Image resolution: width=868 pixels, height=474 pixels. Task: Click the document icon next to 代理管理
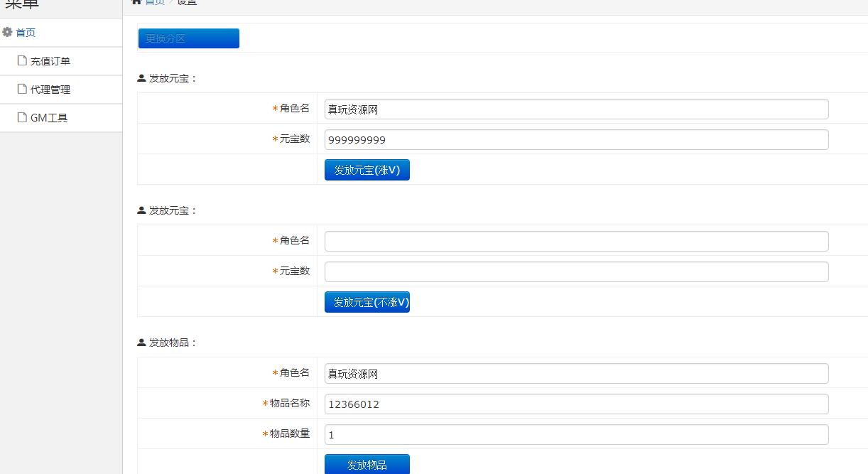[x=23, y=89]
